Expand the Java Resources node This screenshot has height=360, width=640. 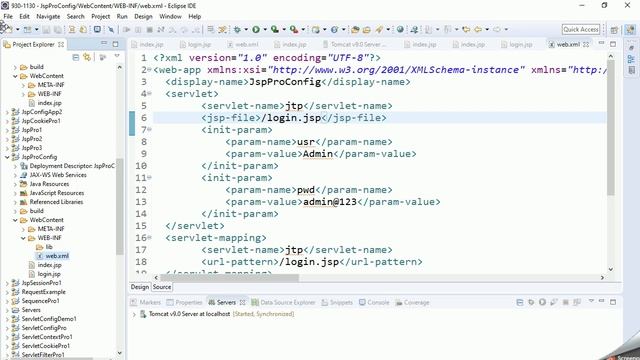(x=15, y=184)
